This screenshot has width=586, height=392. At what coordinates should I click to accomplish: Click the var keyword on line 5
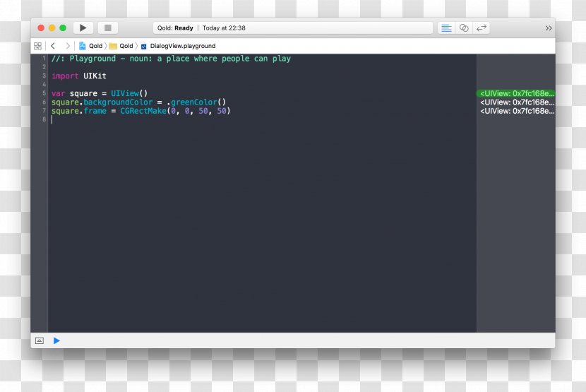pyautogui.click(x=58, y=93)
